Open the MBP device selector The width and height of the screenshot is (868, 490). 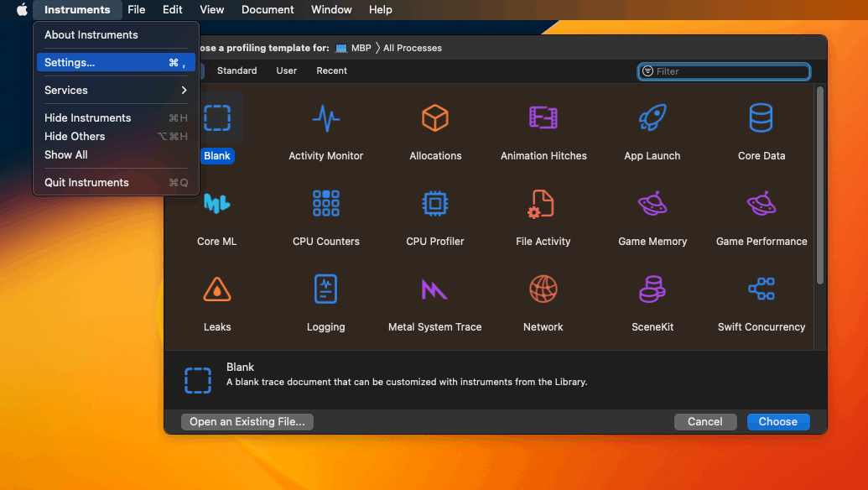(x=353, y=48)
